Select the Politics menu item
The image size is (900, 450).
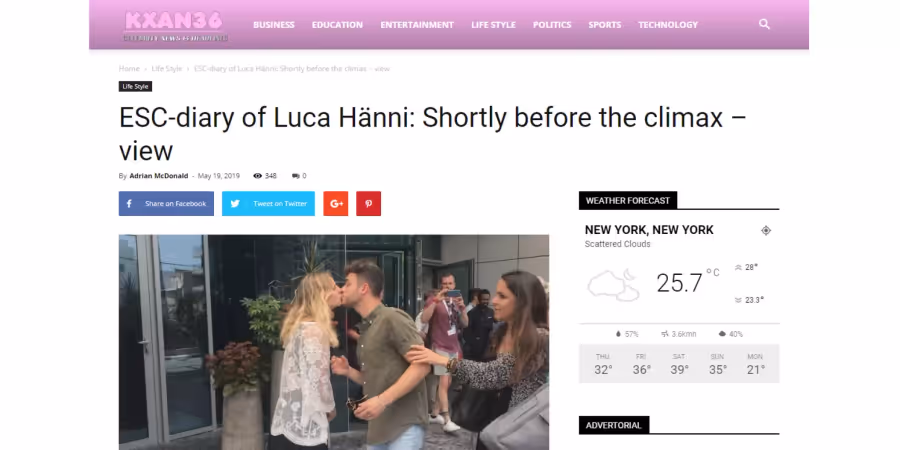[x=552, y=25]
